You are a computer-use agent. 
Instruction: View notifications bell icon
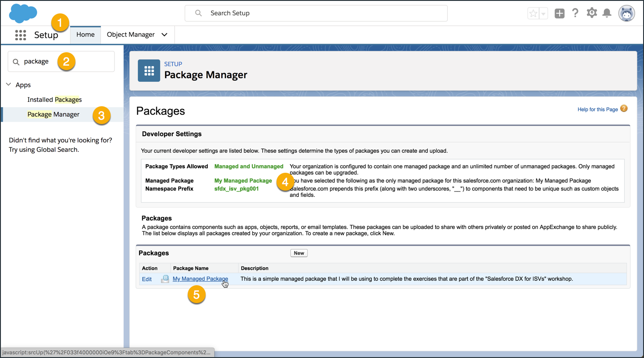pyautogui.click(x=607, y=13)
